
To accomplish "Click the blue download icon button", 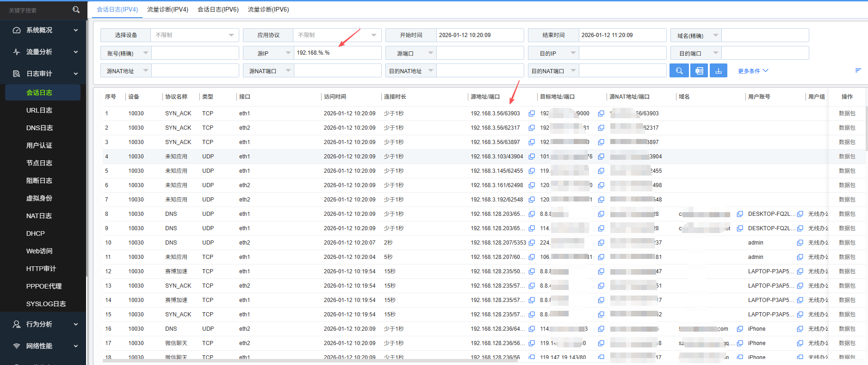I will point(719,71).
